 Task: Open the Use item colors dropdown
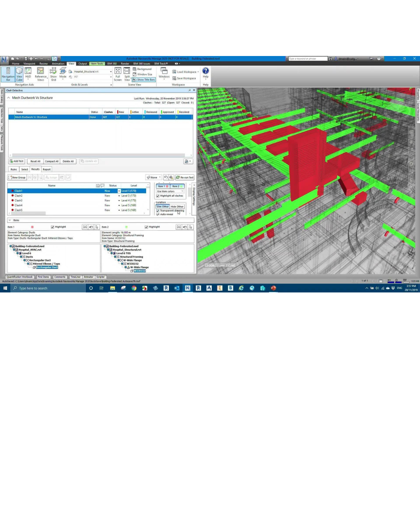(170, 191)
